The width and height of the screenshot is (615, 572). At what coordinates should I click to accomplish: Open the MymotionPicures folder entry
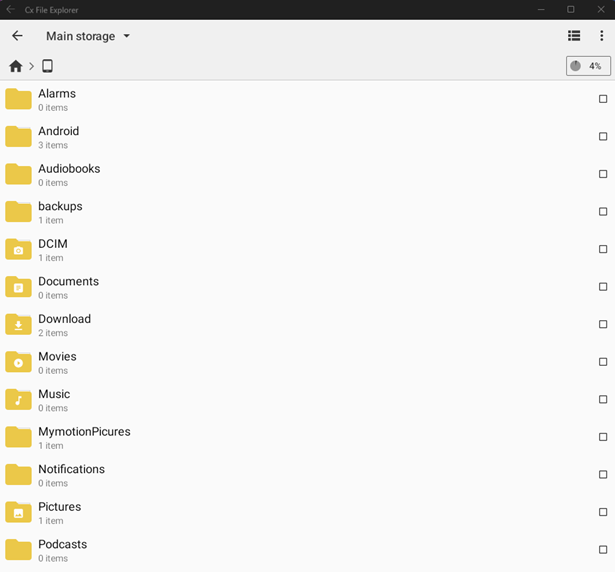point(84,437)
